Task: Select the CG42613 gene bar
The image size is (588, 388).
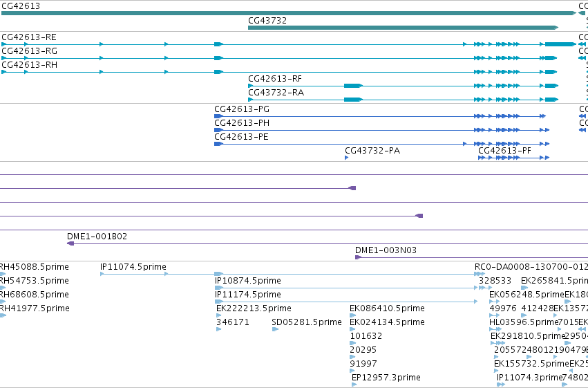Action: click(289, 13)
